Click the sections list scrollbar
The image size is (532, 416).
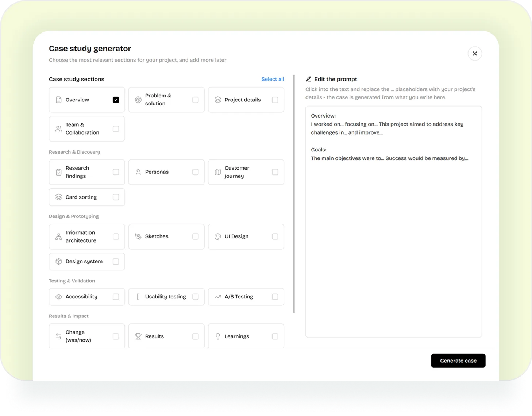pyautogui.click(x=294, y=194)
